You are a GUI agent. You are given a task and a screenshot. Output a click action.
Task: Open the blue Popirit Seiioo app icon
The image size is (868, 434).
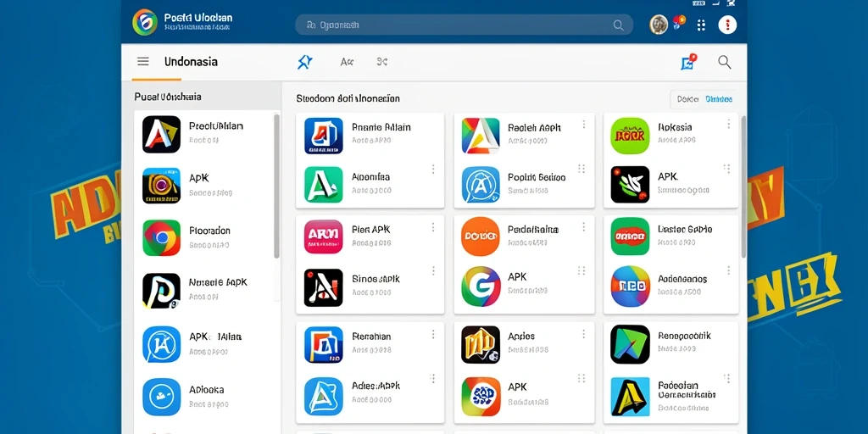pyautogui.click(x=481, y=184)
